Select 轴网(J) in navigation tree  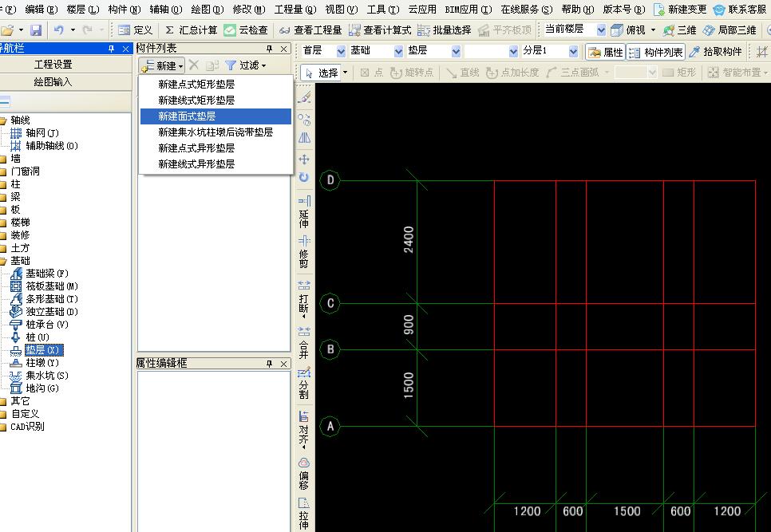pos(34,132)
